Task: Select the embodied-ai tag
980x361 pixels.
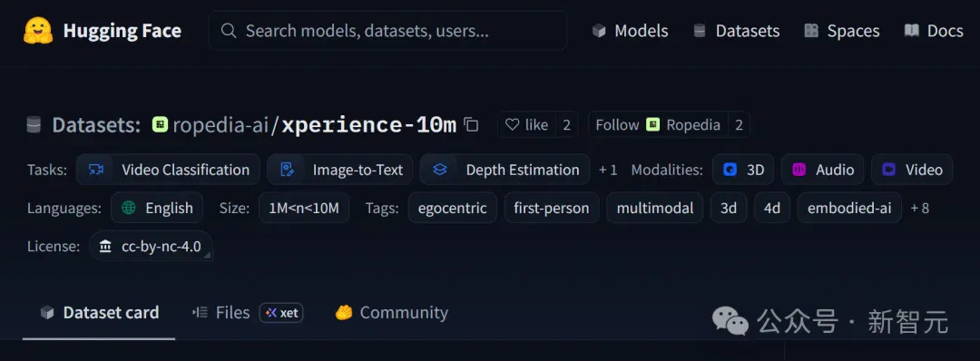Action: (849, 208)
